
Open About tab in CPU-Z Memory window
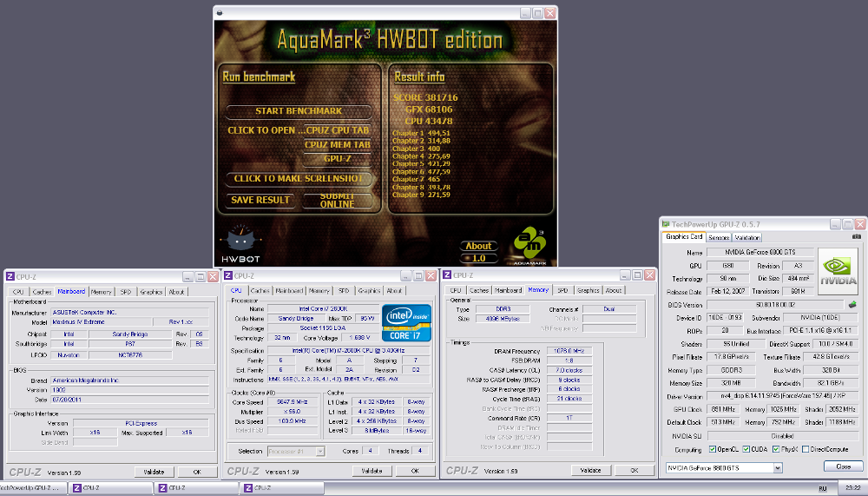[613, 290]
